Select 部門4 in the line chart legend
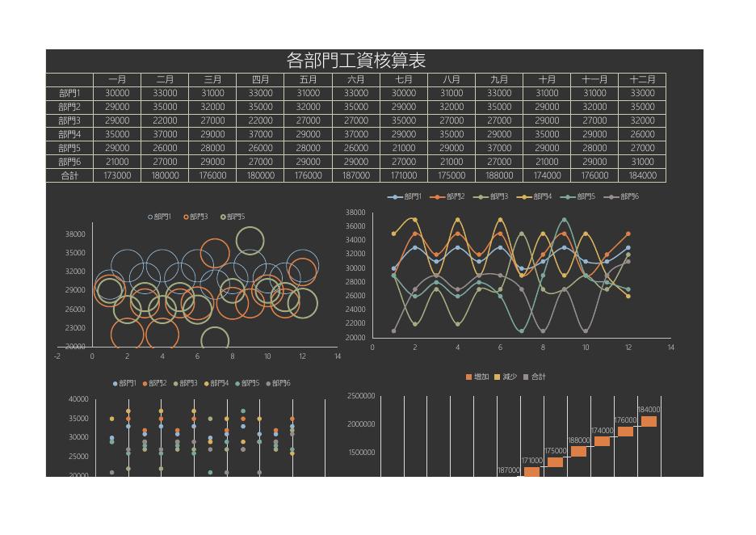Screen dimensions: 756x535 pos(534,197)
